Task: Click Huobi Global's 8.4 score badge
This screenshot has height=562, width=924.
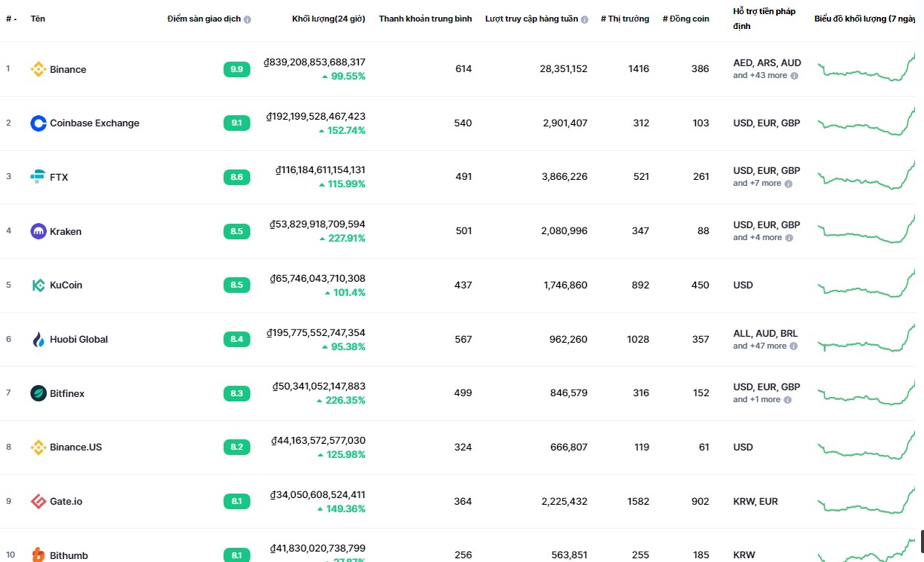Action: point(237,339)
